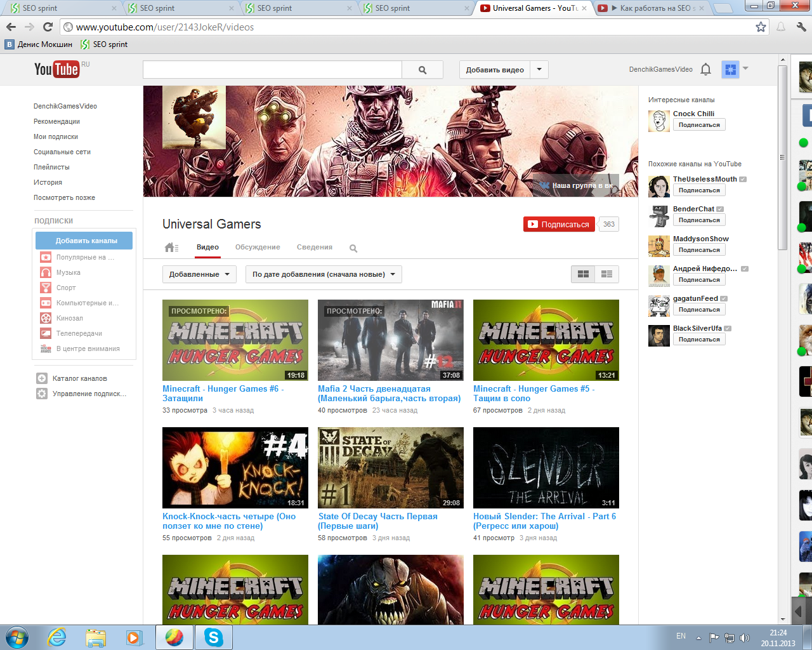Click the blue account avatar icon
This screenshot has height=650, width=812.
(x=731, y=69)
